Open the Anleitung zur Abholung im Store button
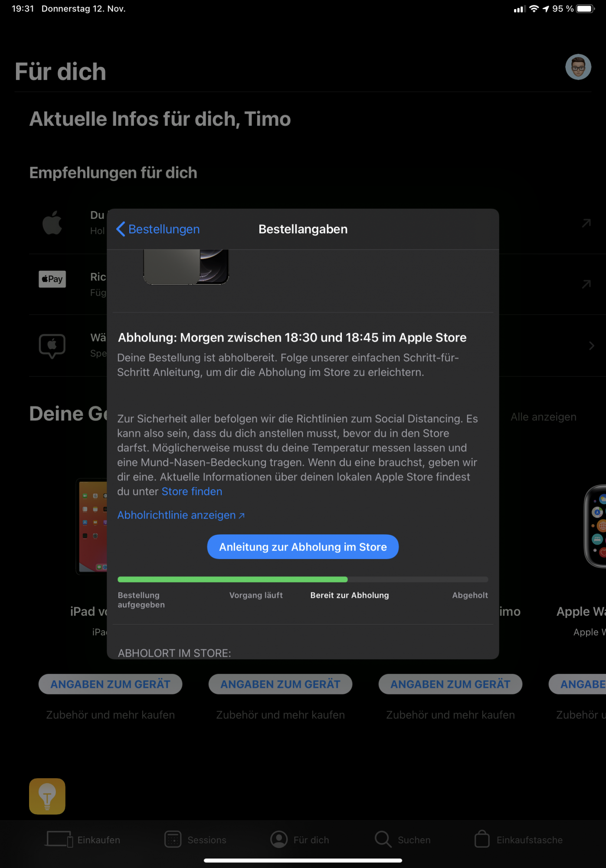The image size is (606, 868). [x=303, y=547]
